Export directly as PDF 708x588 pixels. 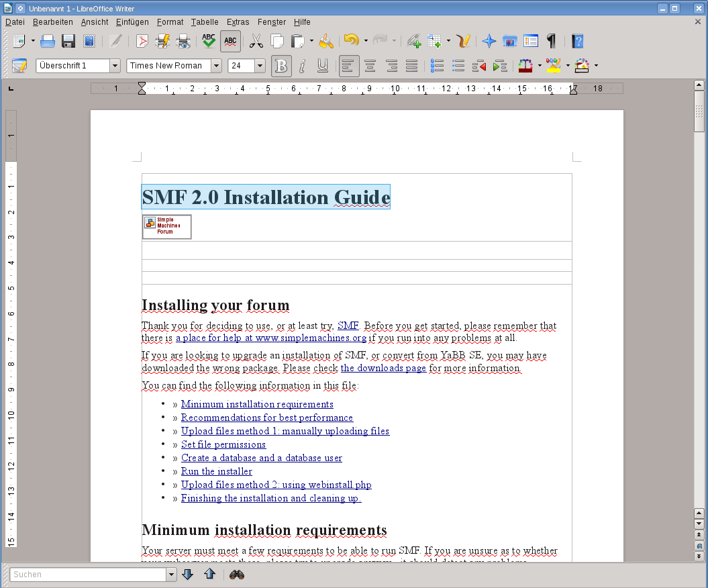coord(142,42)
